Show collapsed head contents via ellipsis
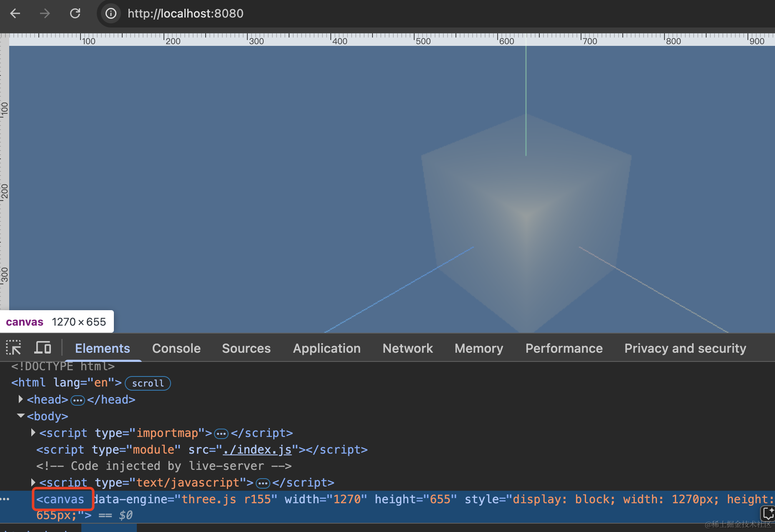The width and height of the screenshot is (775, 532). click(78, 400)
